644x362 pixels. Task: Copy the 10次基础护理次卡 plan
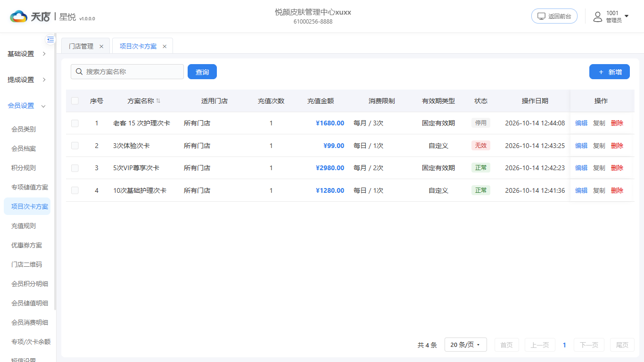click(599, 190)
